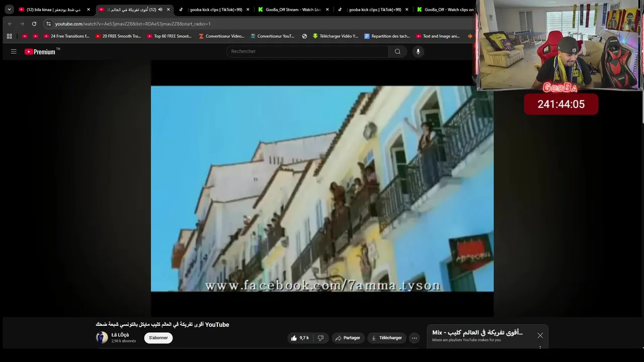
Task: Close the 'bila kinaa' tab
Action: click(x=89, y=10)
